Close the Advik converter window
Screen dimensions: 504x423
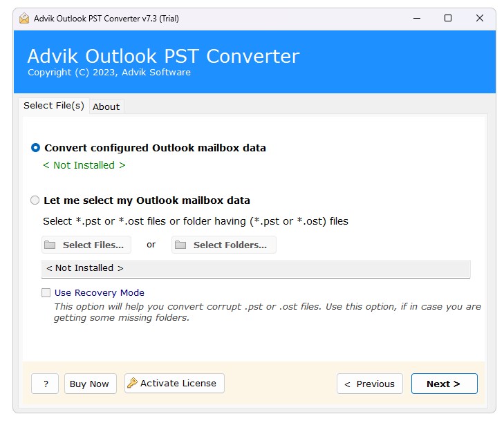click(x=480, y=19)
